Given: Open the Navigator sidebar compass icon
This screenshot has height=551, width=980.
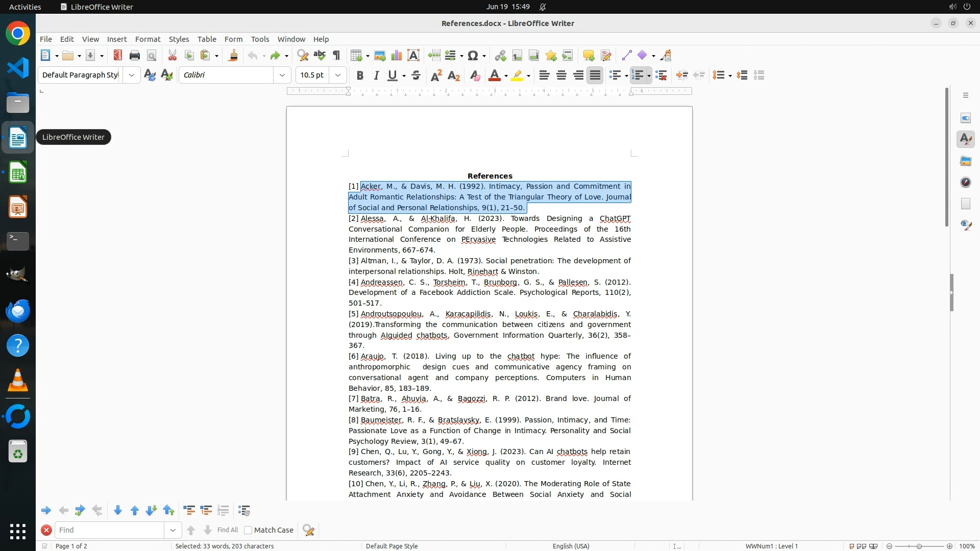Looking at the screenshot, I should (x=965, y=182).
